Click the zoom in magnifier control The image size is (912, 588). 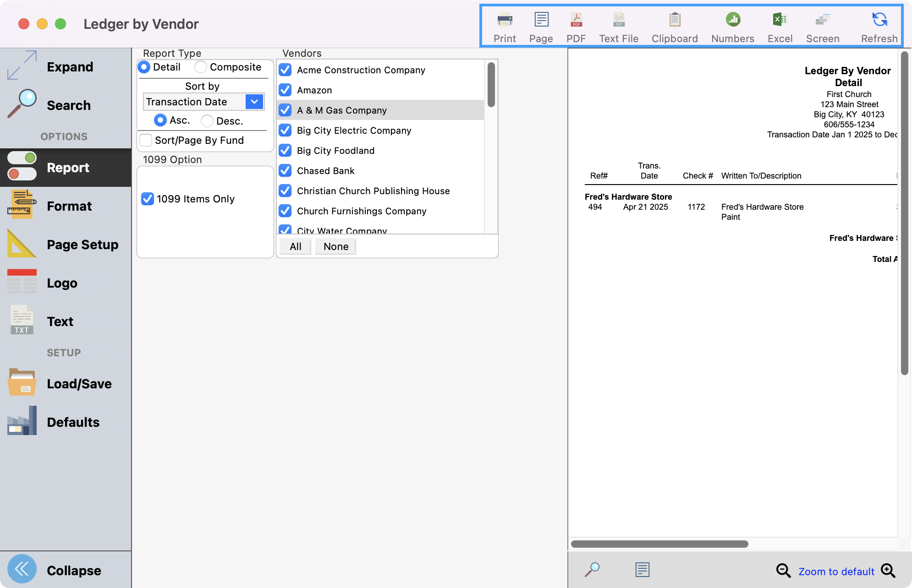tap(888, 571)
